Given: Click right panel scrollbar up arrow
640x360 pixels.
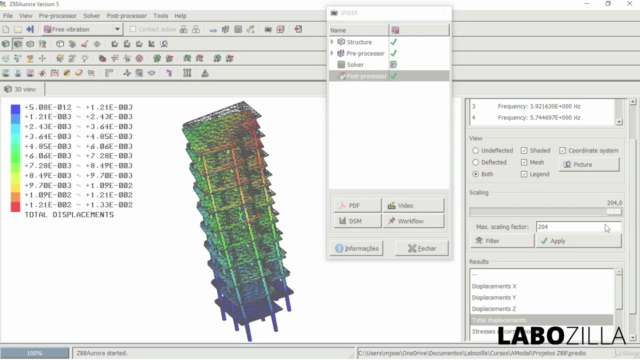Looking at the screenshot, I should (x=633, y=101).
